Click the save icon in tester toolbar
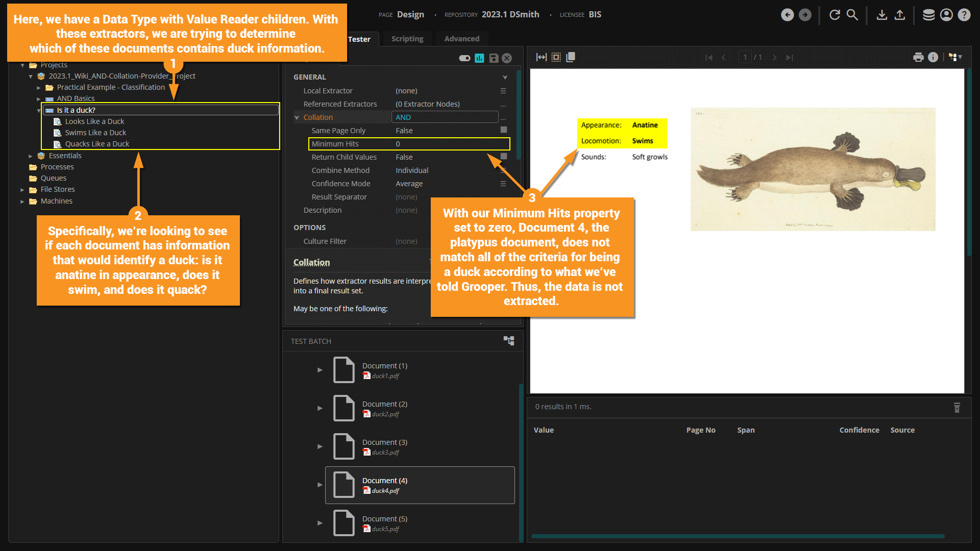This screenshot has width=980, height=551. pos(494,58)
